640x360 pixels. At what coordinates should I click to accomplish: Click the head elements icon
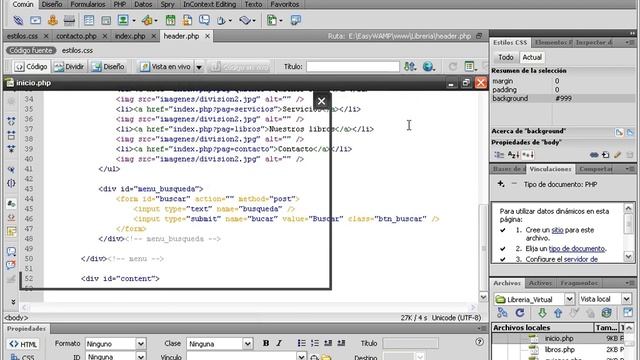222,20
